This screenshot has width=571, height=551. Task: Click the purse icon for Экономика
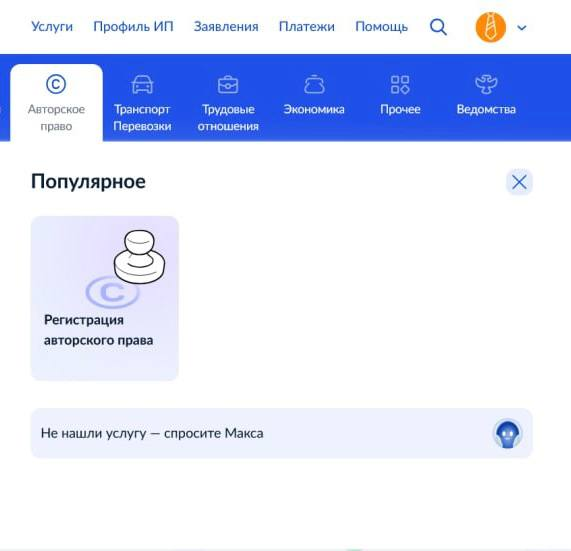[x=314, y=84]
